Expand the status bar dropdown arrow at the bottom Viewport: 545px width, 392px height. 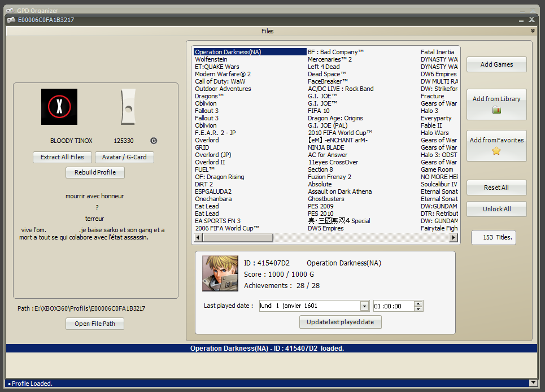[533, 383]
